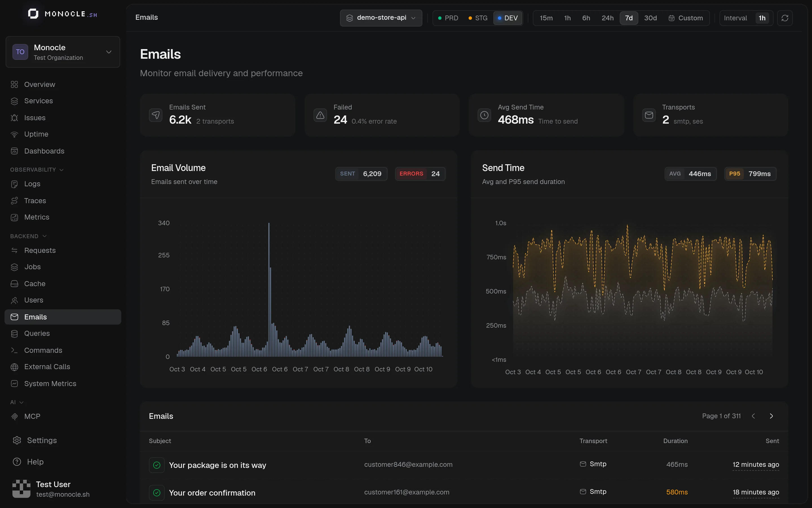
Task: Click the refresh icon in top bar
Action: 784,18
